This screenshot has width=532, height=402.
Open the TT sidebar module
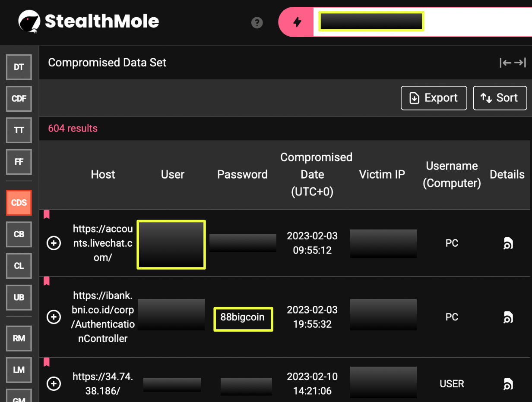click(19, 130)
